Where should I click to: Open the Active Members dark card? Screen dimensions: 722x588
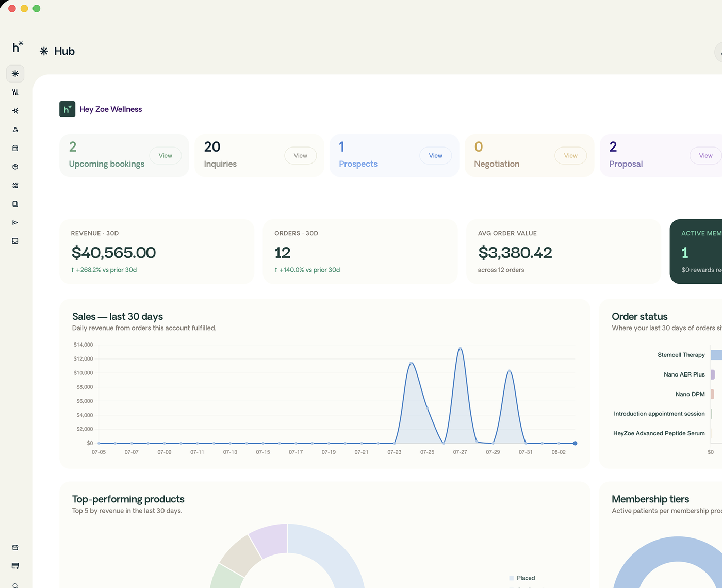coord(696,251)
